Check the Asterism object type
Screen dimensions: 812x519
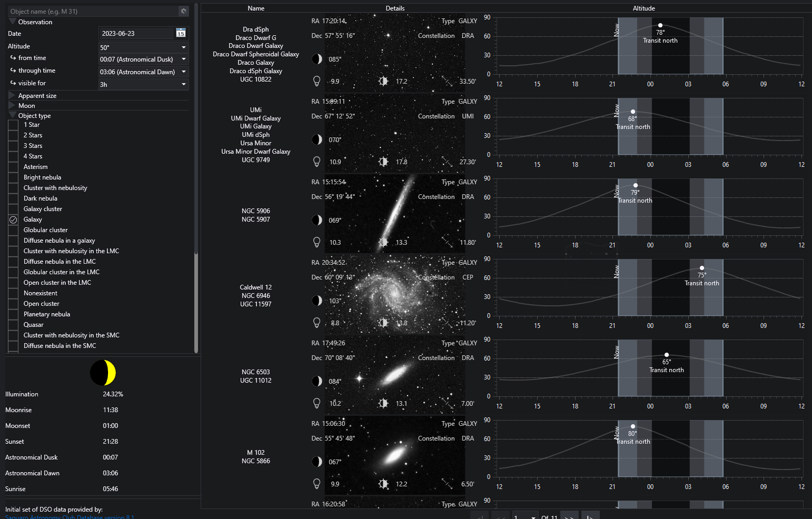click(13, 167)
